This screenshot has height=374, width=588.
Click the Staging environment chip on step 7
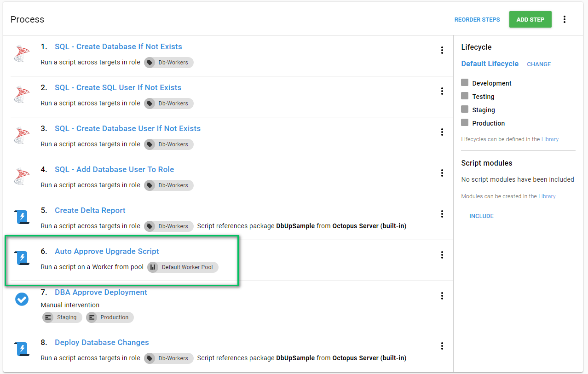(x=62, y=317)
